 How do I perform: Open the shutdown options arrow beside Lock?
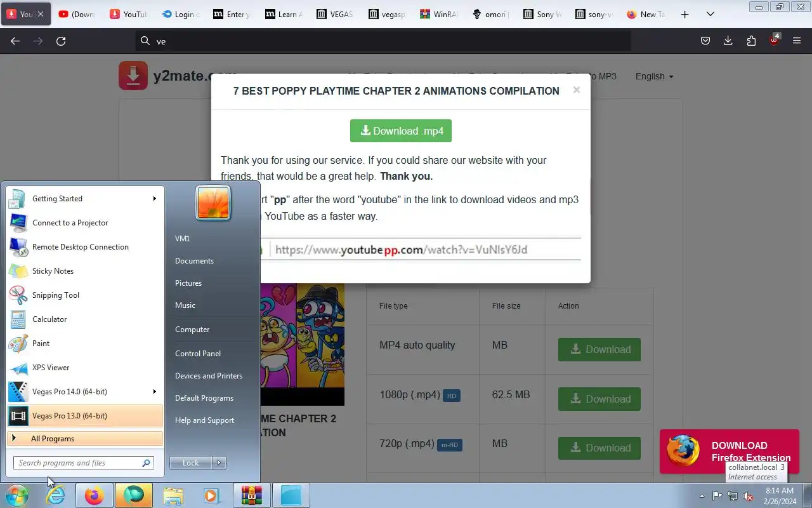tap(219, 463)
